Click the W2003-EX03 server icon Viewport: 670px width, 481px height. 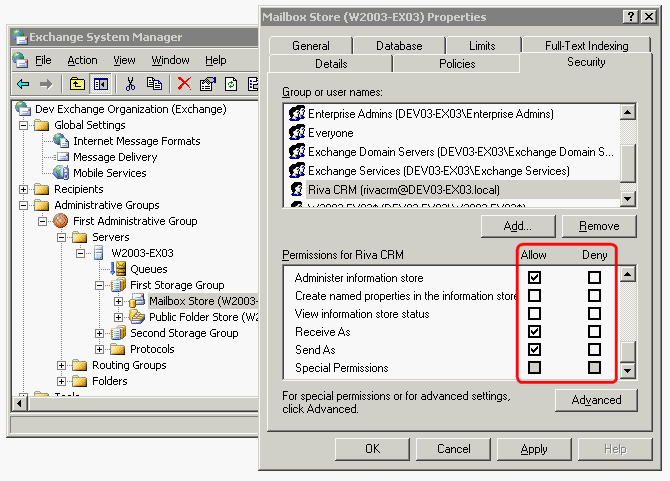click(99, 253)
